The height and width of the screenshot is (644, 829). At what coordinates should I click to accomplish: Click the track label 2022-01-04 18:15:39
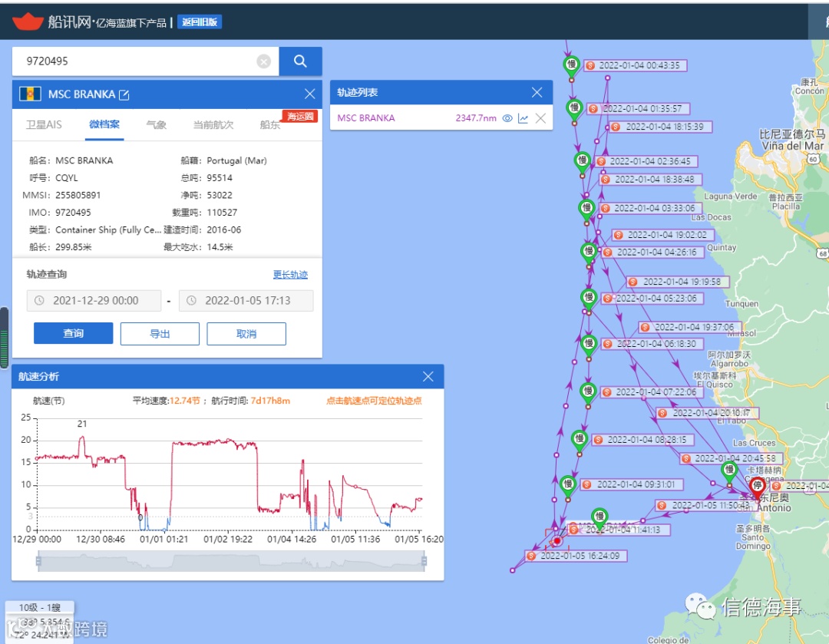[x=659, y=127]
